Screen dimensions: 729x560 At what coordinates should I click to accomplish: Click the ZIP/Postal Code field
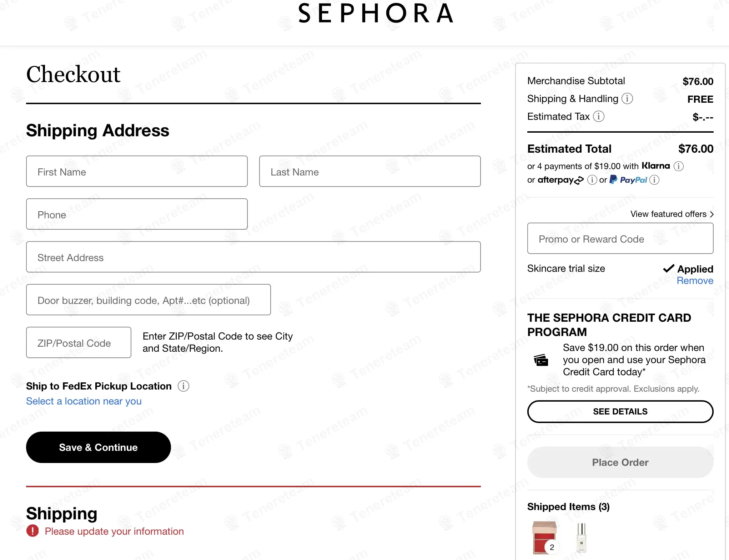tap(79, 343)
